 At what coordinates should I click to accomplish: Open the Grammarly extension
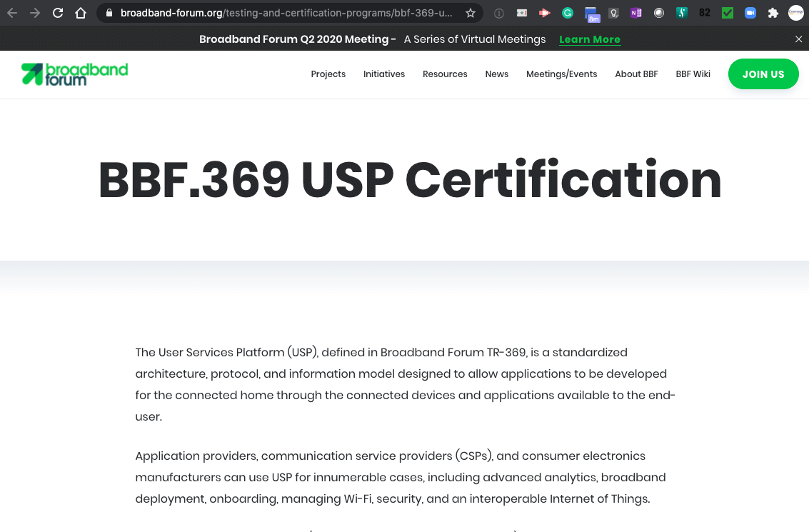(x=567, y=12)
